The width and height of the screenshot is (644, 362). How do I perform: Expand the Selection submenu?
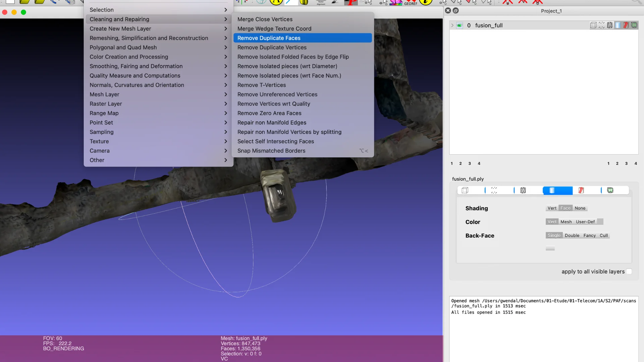click(158, 10)
